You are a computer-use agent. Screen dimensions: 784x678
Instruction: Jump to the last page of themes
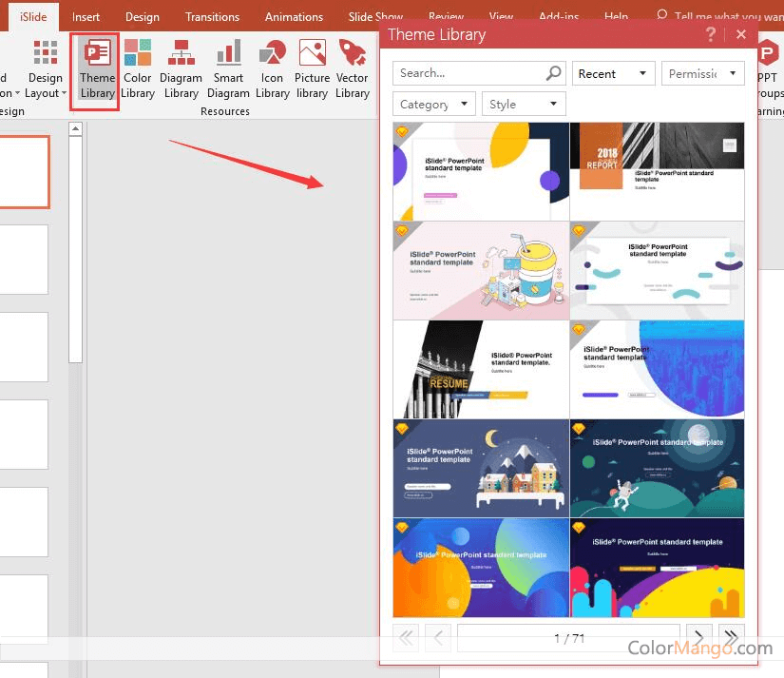pyautogui.click(x=731, y=637)
